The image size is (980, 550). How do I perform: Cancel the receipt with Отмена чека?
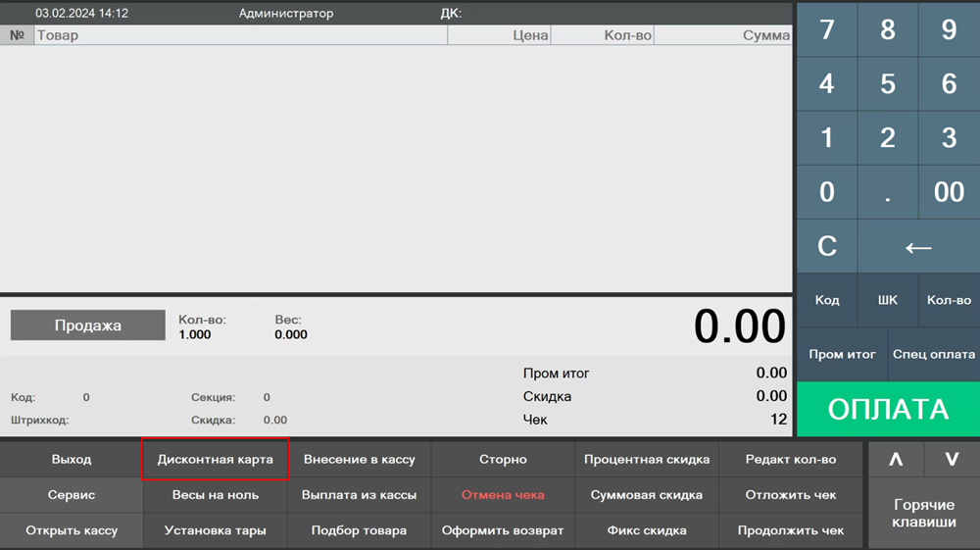[x=503, y=495]
